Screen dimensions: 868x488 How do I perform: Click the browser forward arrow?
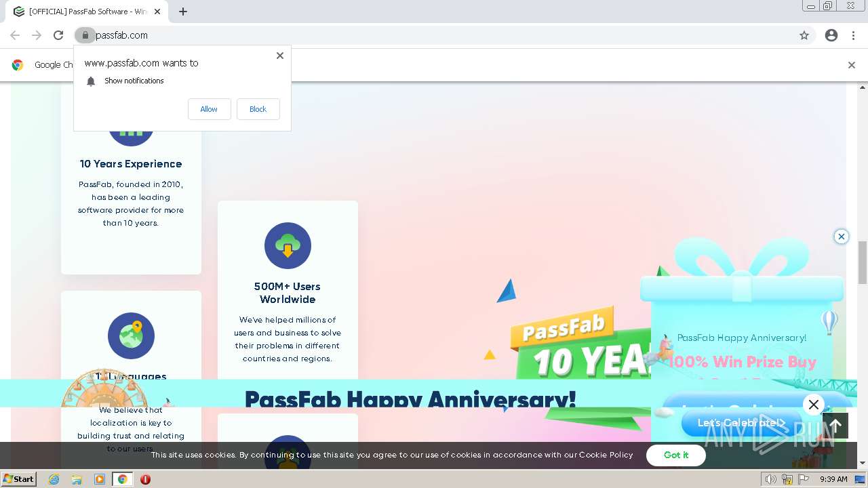37,35
